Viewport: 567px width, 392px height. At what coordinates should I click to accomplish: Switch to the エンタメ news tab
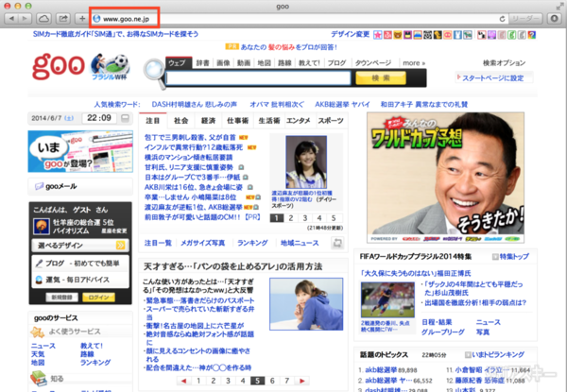299,121
